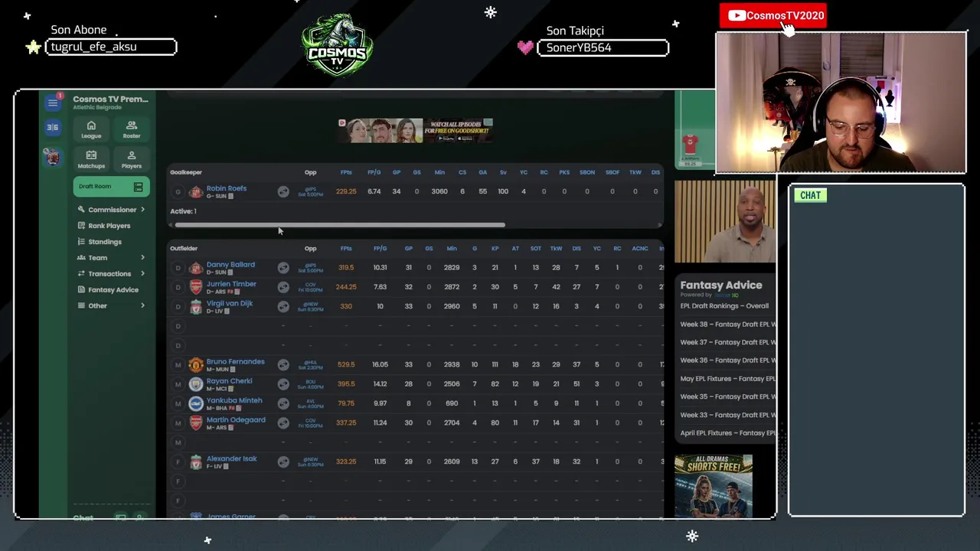Expand the Other submenu

click(x=112, y=306)
